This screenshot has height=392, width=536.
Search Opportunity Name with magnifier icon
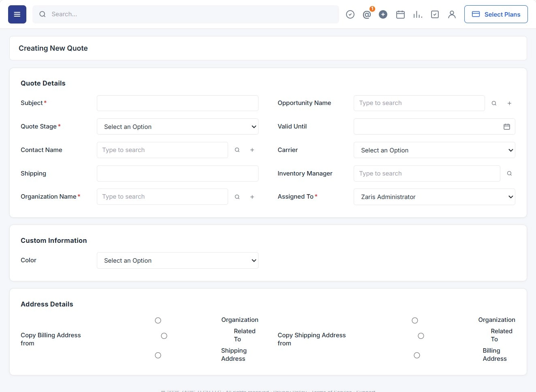pos(494,103)
